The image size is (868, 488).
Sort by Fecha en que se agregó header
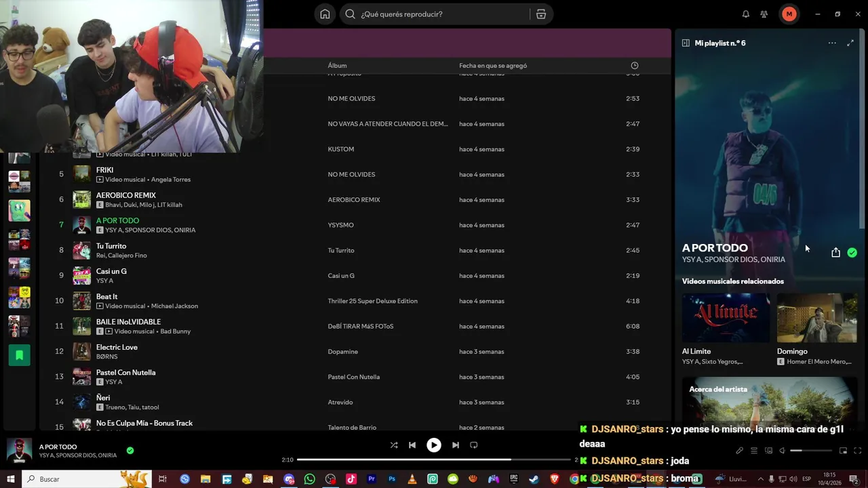(x=493, y=66)
